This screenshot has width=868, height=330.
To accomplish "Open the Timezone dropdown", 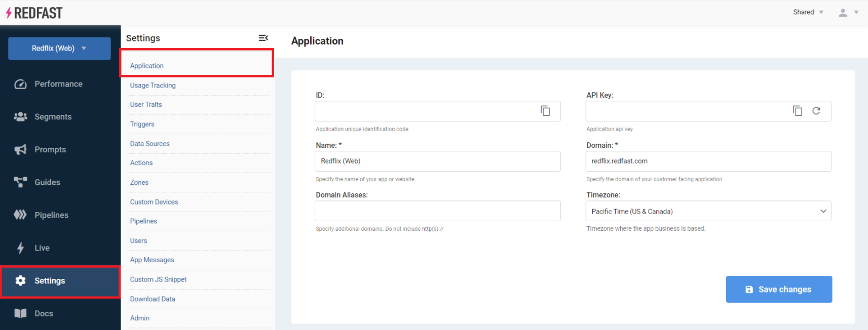I will point(708,211).
